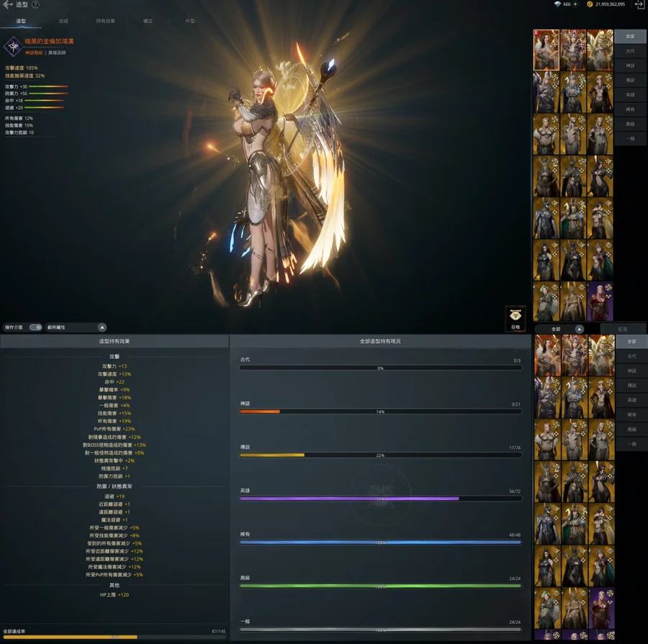Select 全部 filter in upper card list
This screenshot has height=644, width=648.
[x=630, y=37]
